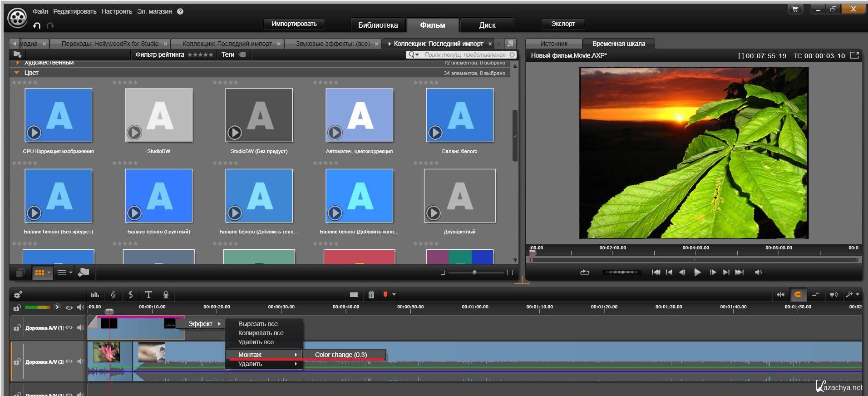Hide the A/V (2) track with the eye icon

point(69,361)
